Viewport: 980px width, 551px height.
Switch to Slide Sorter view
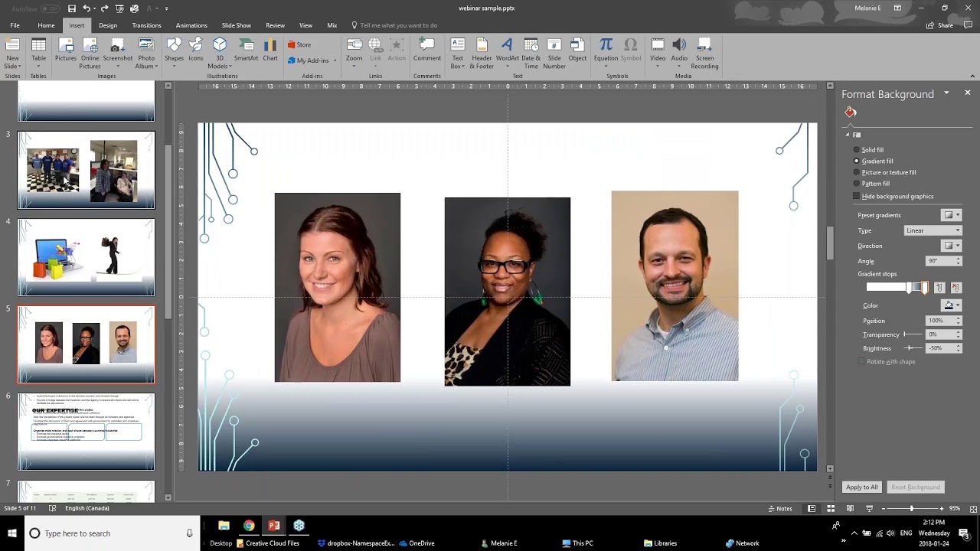[x=831, y=508]
